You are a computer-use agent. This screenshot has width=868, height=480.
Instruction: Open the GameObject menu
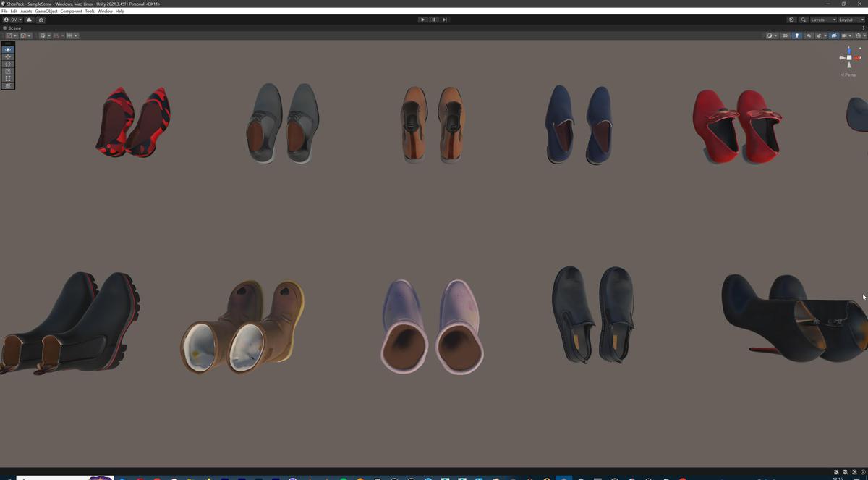coord(45,11)
